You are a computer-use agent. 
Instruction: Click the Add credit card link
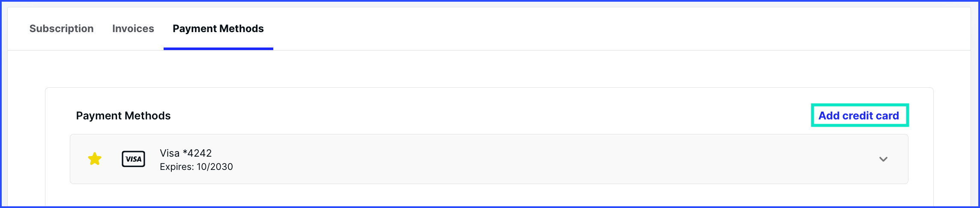click(859, 116)
